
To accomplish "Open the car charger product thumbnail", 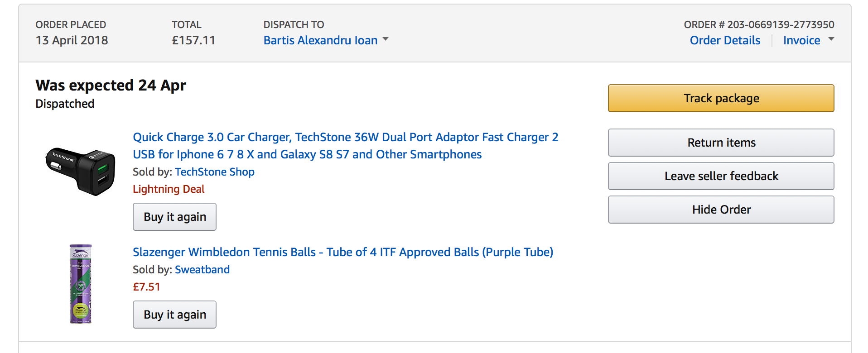I will (80, 171).
